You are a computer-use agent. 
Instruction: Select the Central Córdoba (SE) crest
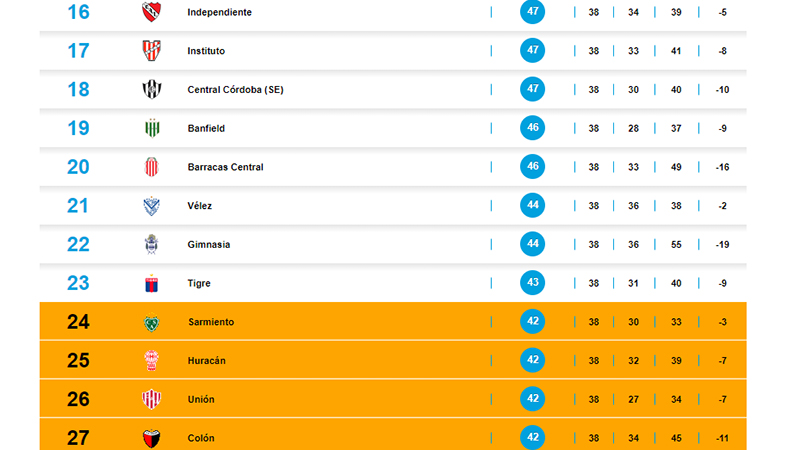pyautogui.click(x=152, y=89)
